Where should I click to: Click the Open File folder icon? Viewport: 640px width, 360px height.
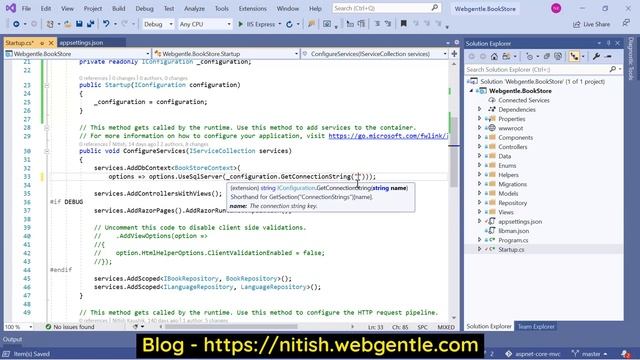tap(68, 24)
